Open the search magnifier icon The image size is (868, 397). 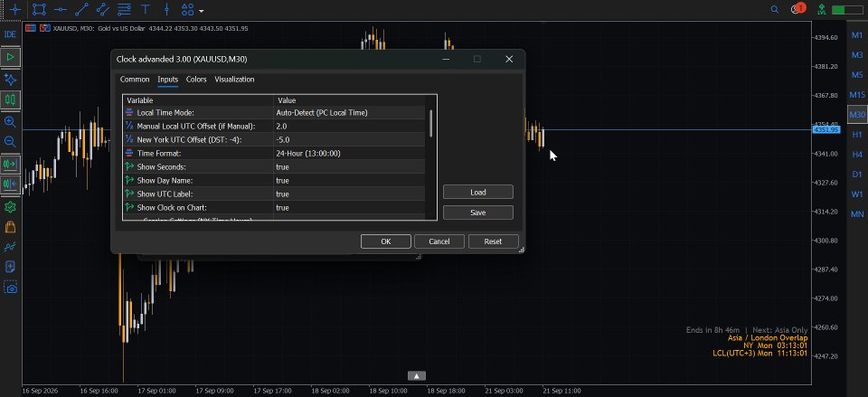click(x=775, y=9)
